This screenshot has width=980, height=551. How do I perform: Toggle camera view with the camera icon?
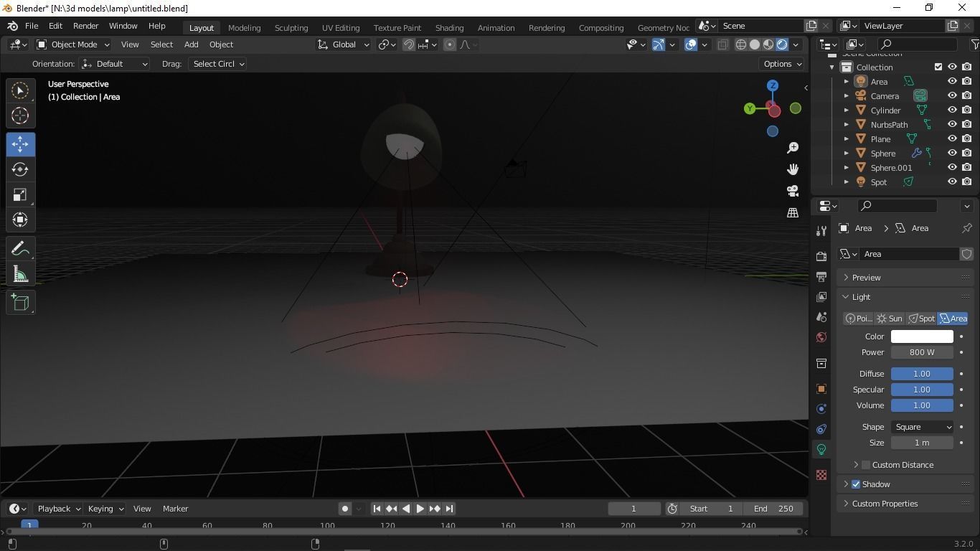coord(793,191)
